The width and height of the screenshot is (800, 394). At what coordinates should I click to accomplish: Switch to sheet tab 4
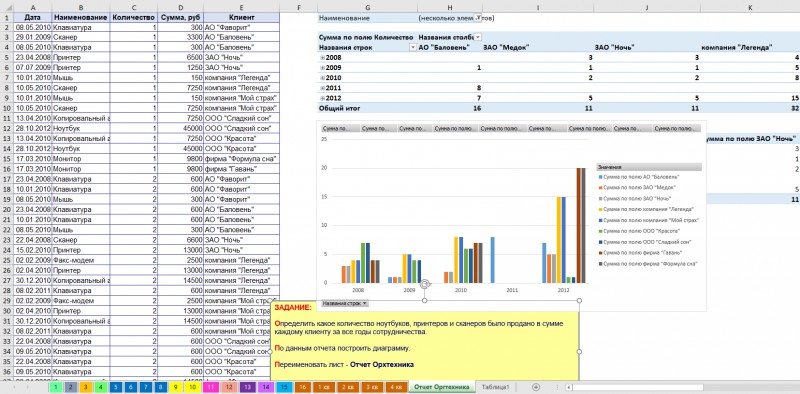[x=101, y=387]
